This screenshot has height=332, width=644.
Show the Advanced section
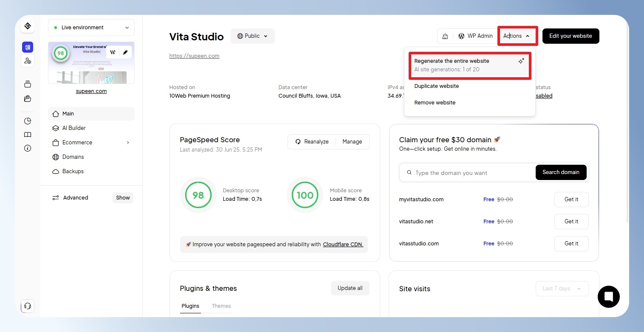click(123, 198)
